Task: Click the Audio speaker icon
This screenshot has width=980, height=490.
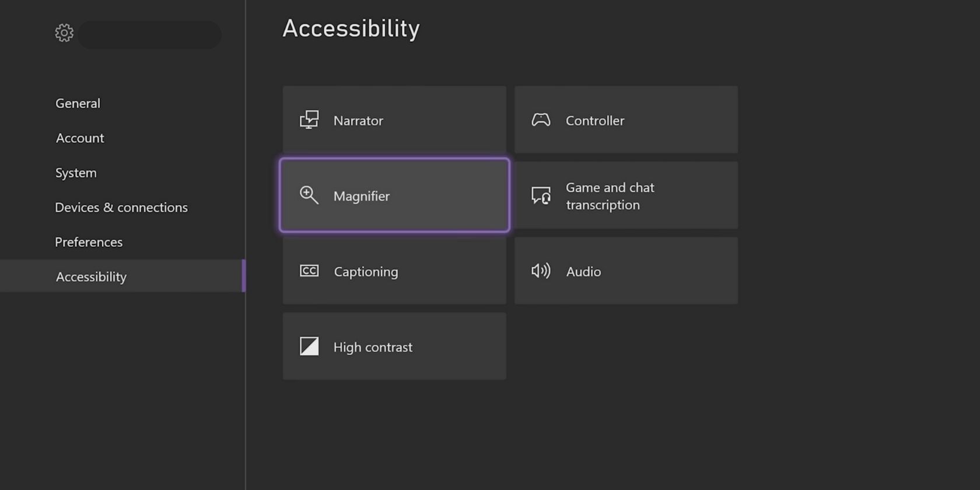Action: (x=541, y=271)
